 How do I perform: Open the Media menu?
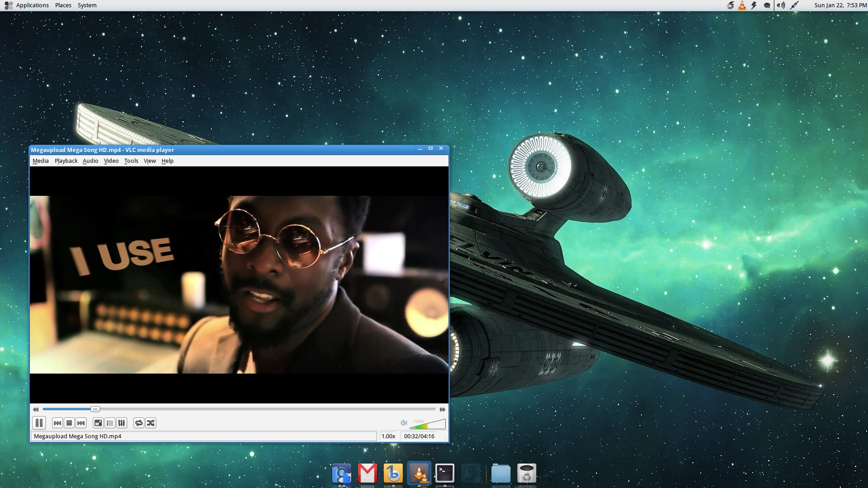[x=41, y=161]
